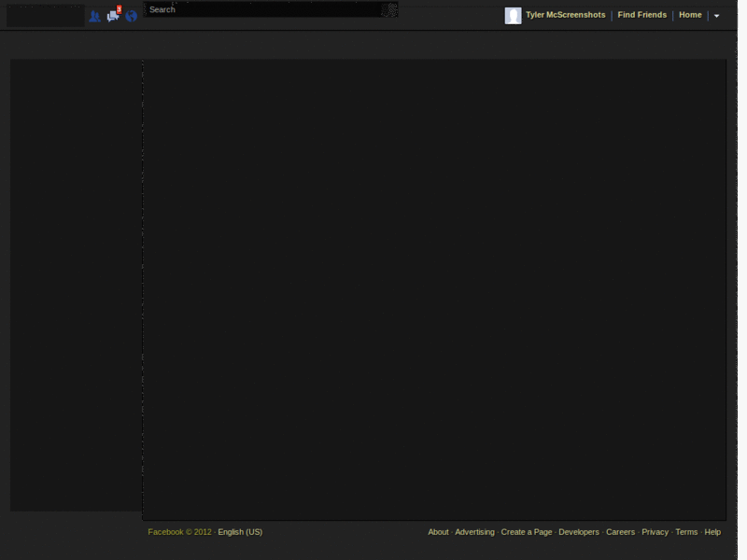747x560 pixels.
Task: Change language via English (US) link
Action: [x=237, y=531]
